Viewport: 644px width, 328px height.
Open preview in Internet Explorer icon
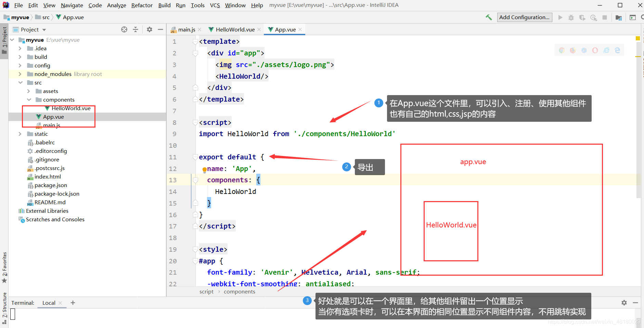coord(606,50)
